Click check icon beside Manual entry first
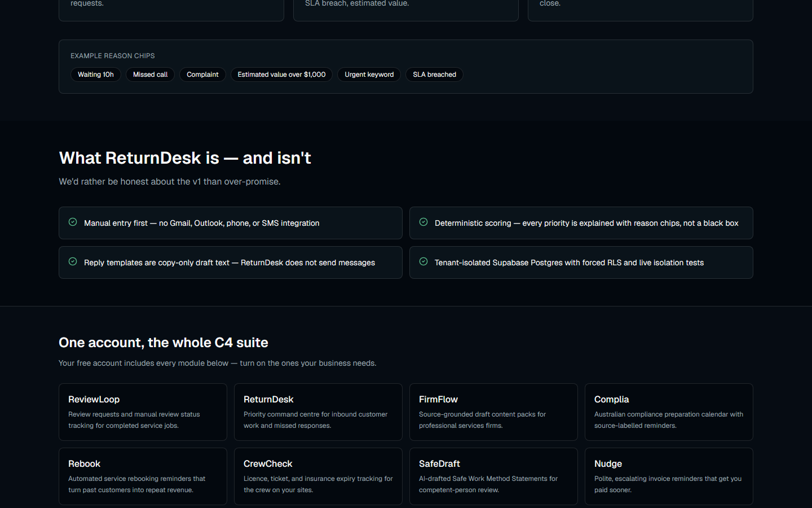812x508 pixels. pyautogui.click(x=73, y=222)
